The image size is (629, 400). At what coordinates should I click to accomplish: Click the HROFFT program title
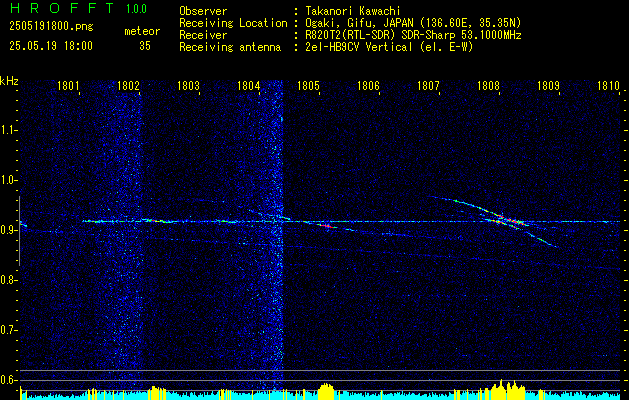(x=63, y=8)
